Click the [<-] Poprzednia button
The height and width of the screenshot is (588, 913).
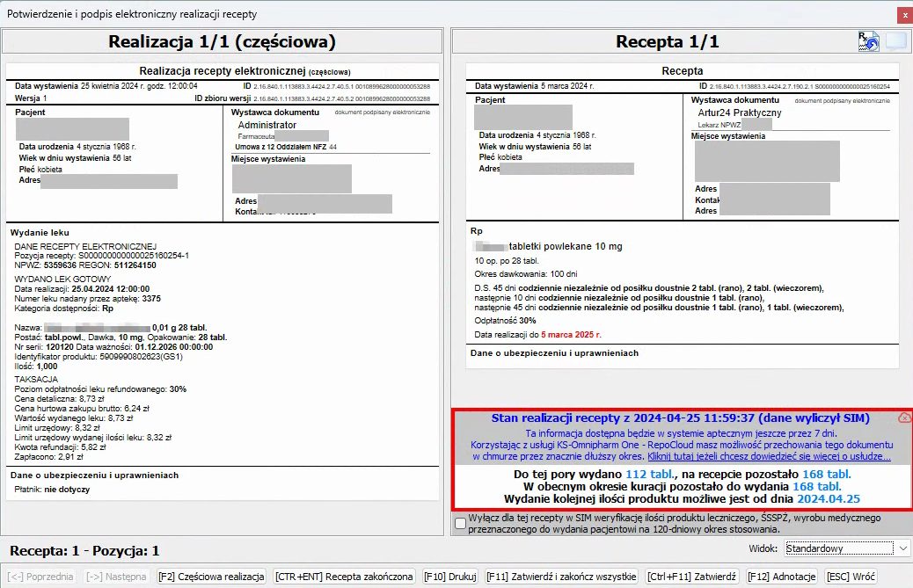click(40, 577)
